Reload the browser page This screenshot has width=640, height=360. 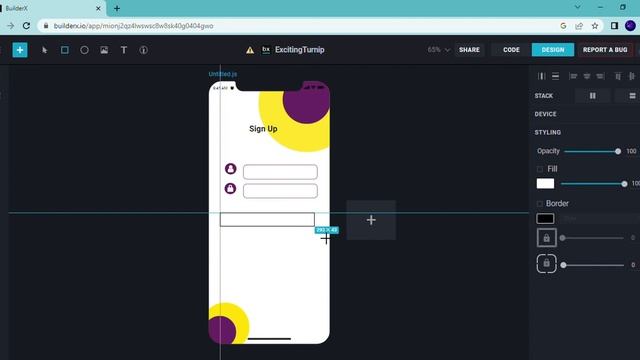(26, 26)
